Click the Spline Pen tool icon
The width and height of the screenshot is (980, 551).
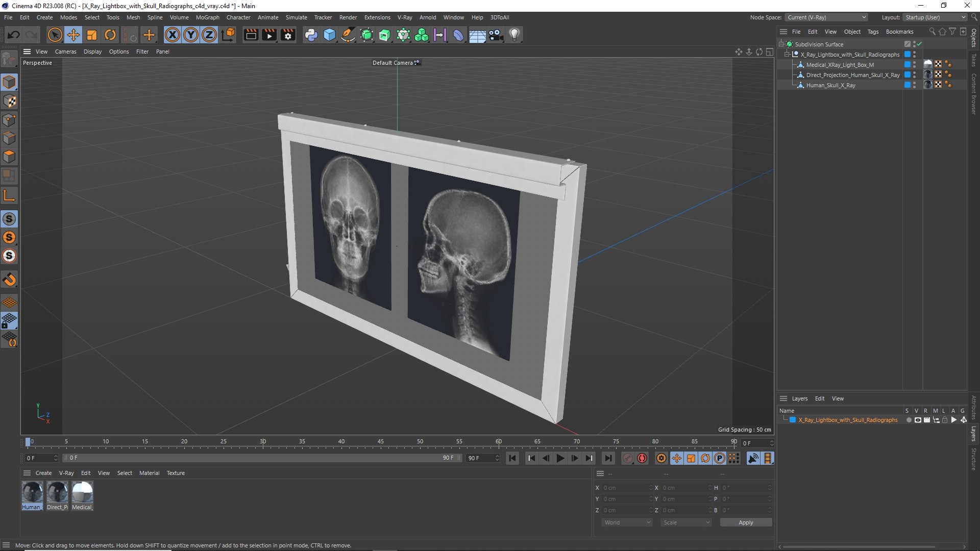[348, 35]
